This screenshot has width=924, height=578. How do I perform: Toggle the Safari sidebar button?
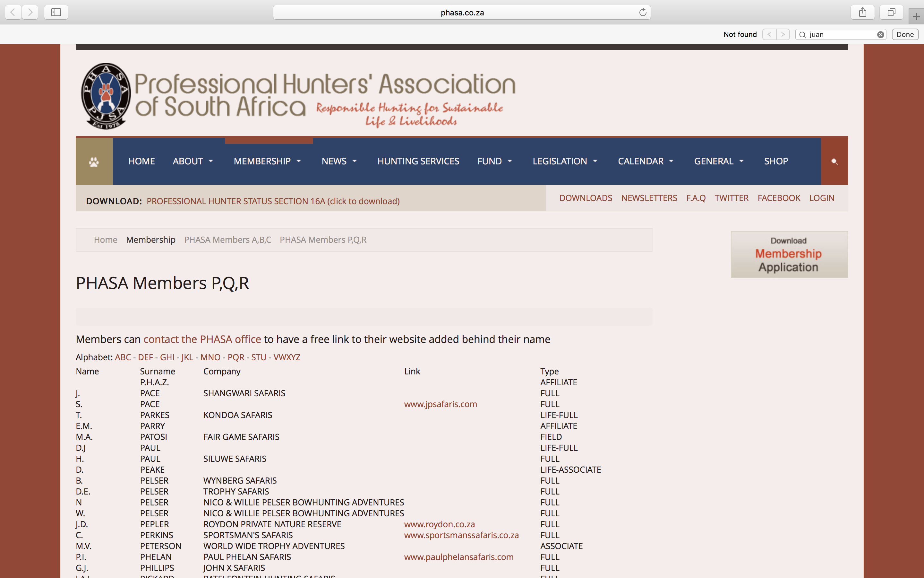point(56,12)
